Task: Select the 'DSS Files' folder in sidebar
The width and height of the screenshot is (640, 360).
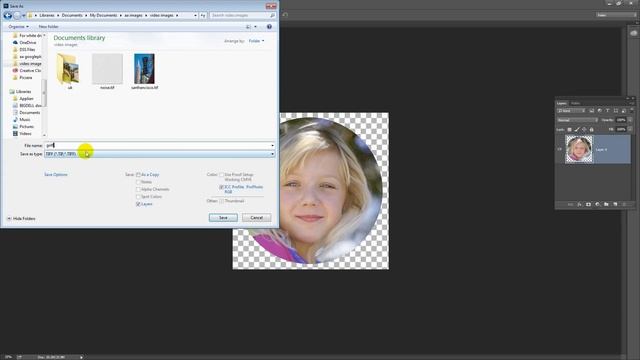Action: [x=24, y=49]
